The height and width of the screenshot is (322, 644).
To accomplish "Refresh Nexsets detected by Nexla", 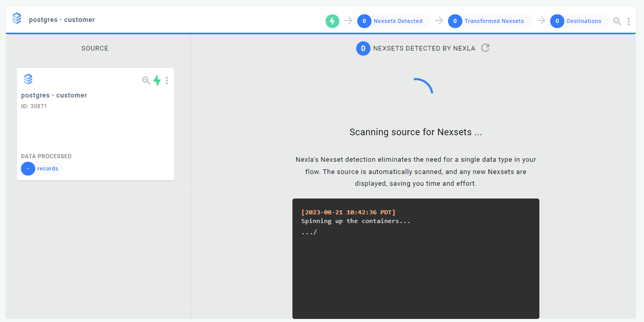I will [x=485, y=48].
